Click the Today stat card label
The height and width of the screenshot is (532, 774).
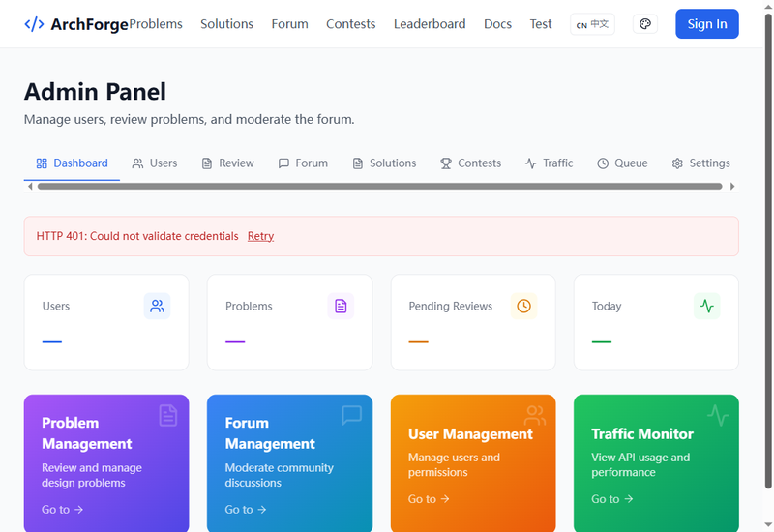(607, 306)
